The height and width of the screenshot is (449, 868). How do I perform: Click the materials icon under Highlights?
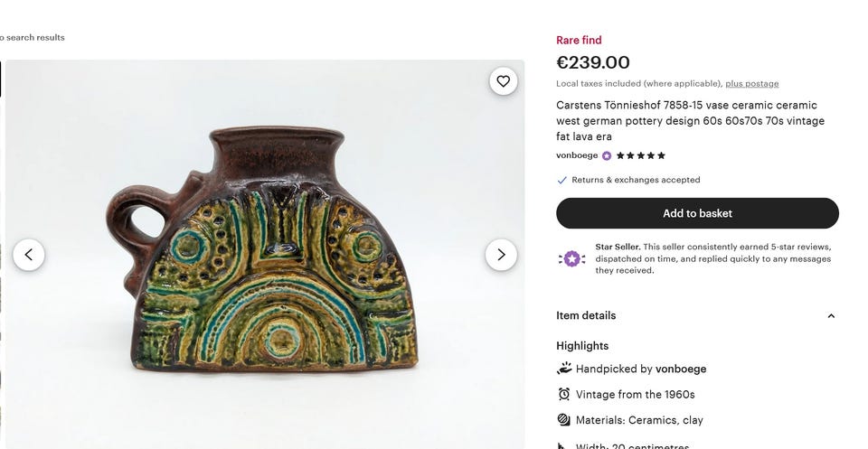[564, 420]
